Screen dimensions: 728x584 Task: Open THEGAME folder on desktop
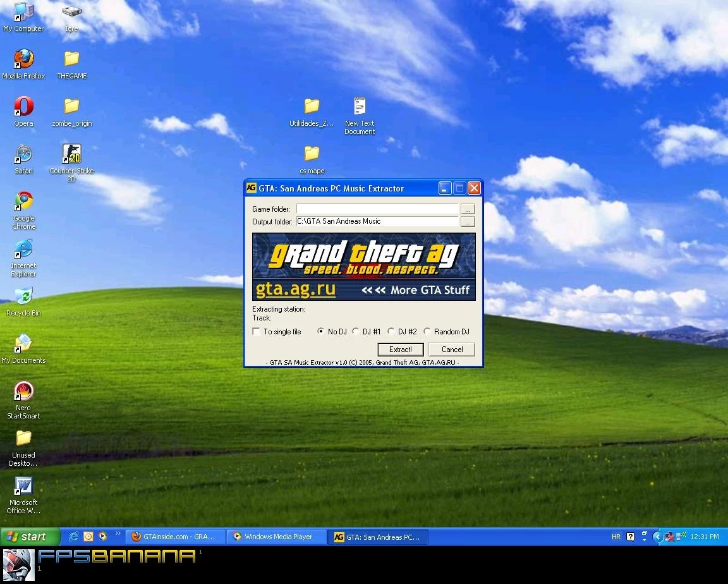click(71, 64)
